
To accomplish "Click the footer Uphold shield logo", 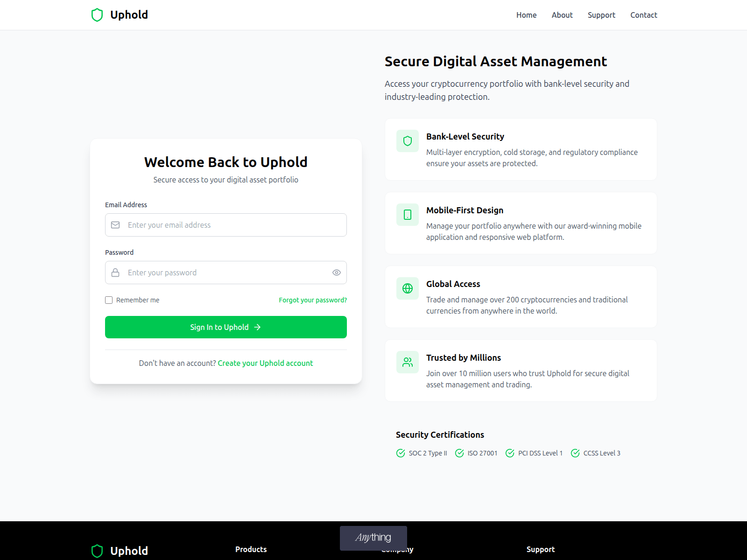I will pos(97,551).
